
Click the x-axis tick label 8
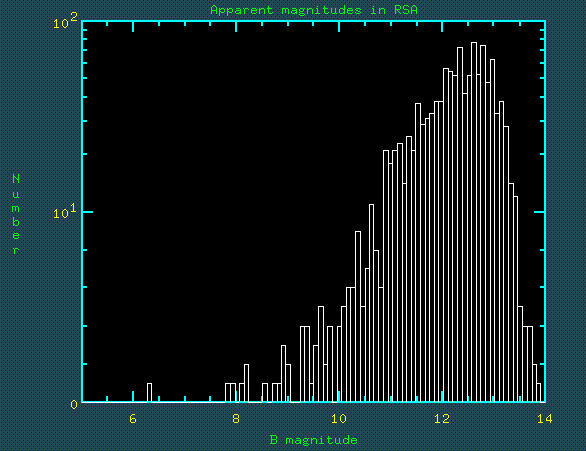click(236, 419)
